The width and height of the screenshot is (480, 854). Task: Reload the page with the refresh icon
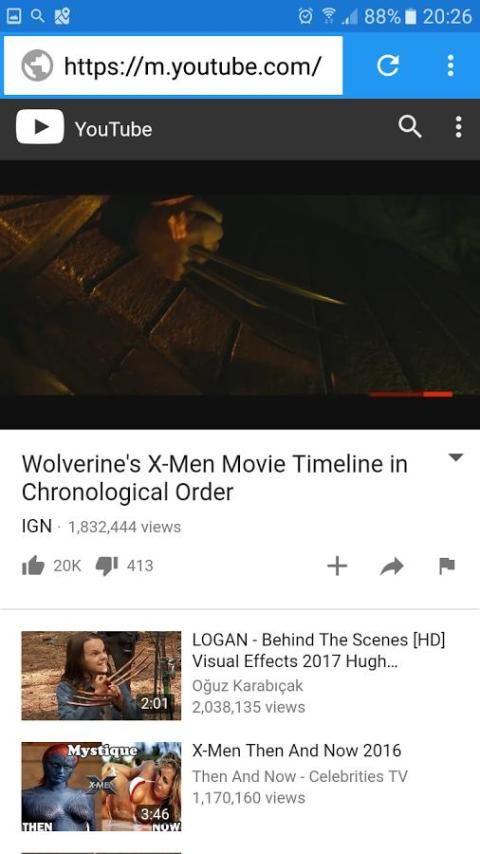click(x=387, y=65)
